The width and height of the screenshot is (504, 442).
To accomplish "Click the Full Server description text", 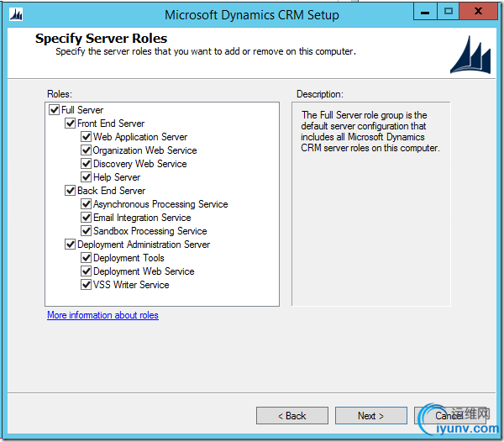I will (370, 131).
